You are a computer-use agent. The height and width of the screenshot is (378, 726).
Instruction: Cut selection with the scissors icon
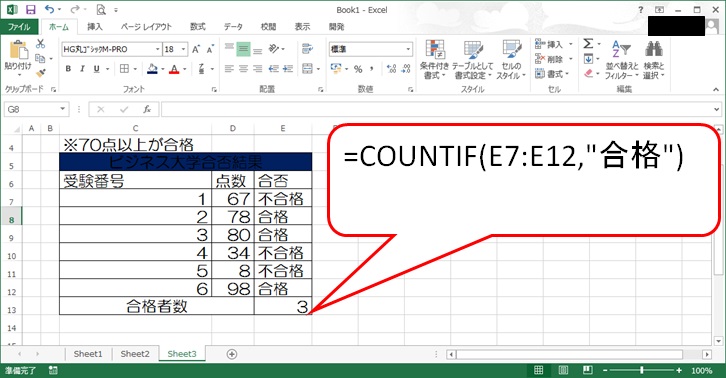point(41,44)
